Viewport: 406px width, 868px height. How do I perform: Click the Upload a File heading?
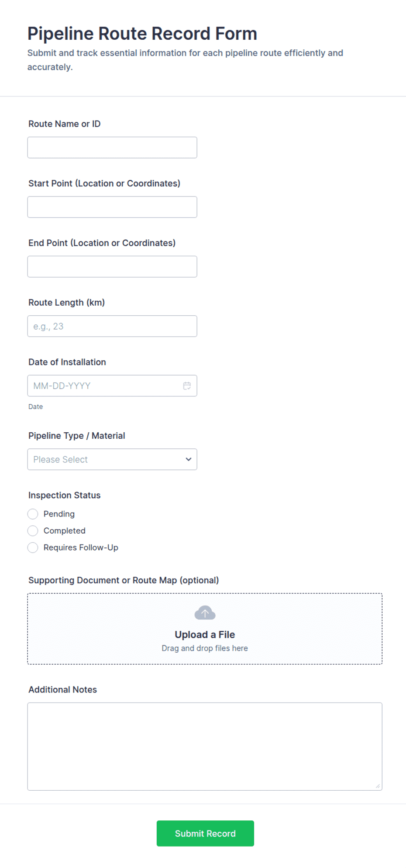click(205, 634)
